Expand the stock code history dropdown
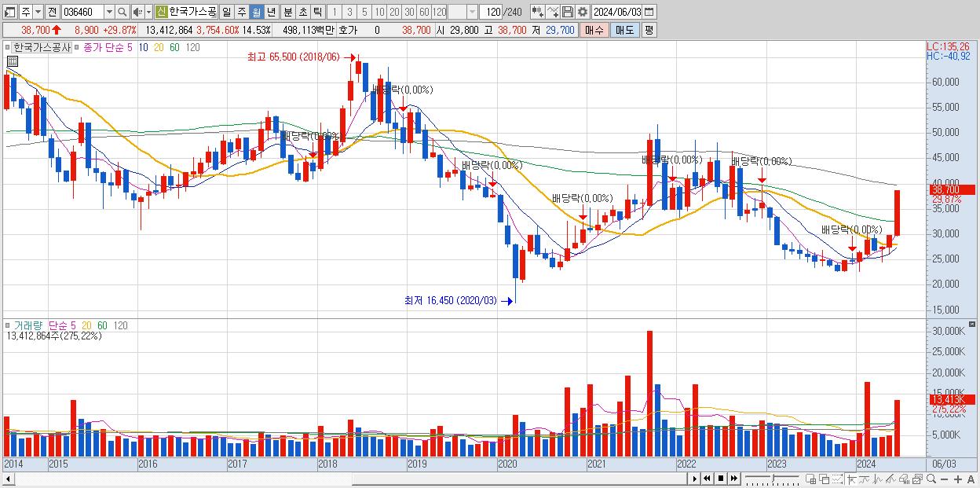Viewport: 980px width, 488px height. coord(109,12)
